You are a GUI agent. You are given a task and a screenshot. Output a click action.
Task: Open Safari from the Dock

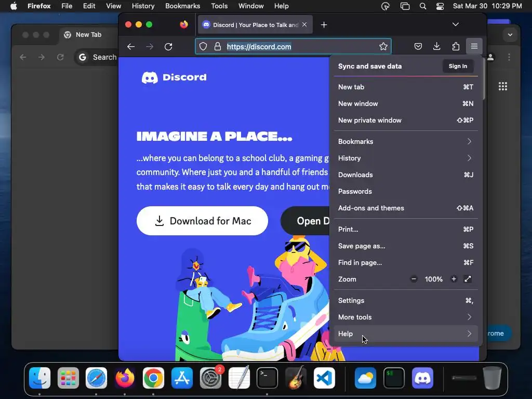tap(96, 378)
